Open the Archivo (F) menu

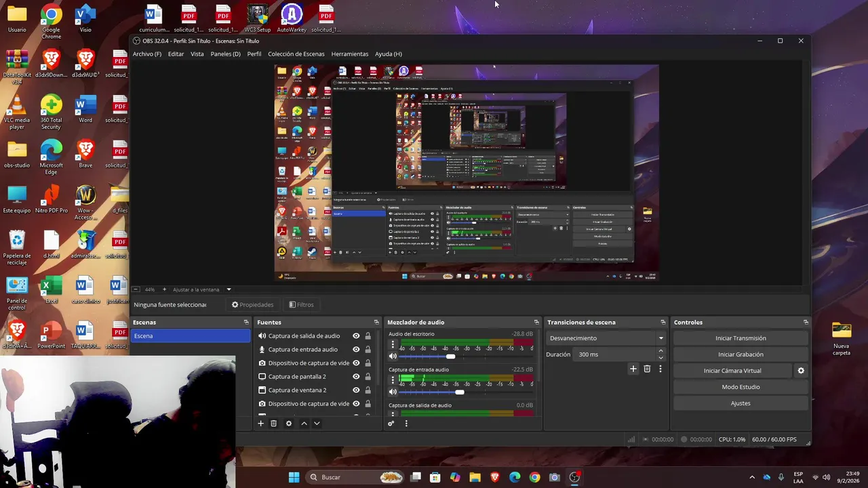pyautogui.click(x=147, y=54)
